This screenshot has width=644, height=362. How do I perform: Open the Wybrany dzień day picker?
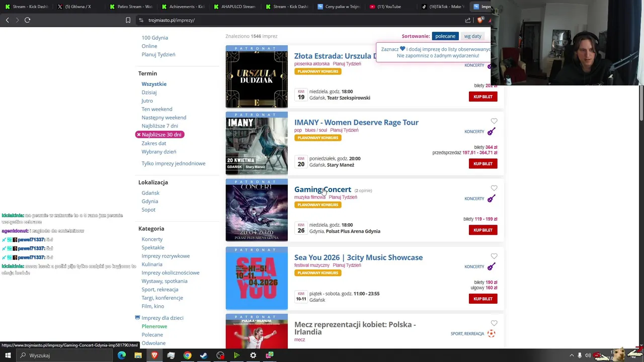click(159, 152)
